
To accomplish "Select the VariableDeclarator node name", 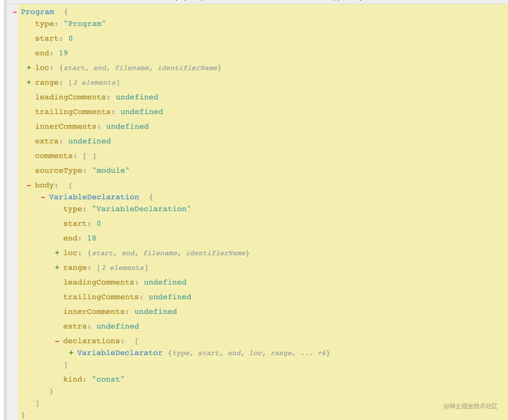I will coord(120,353).
